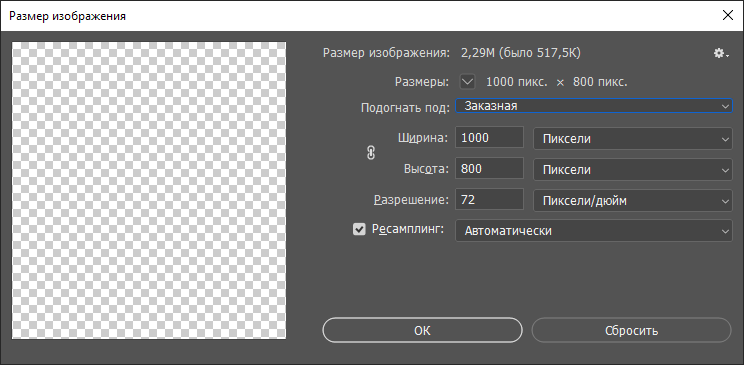Viewport: 744px width, 365px height.
Task: Open the Ширина units dropdown Пиксели
Action: coord(633,139)
